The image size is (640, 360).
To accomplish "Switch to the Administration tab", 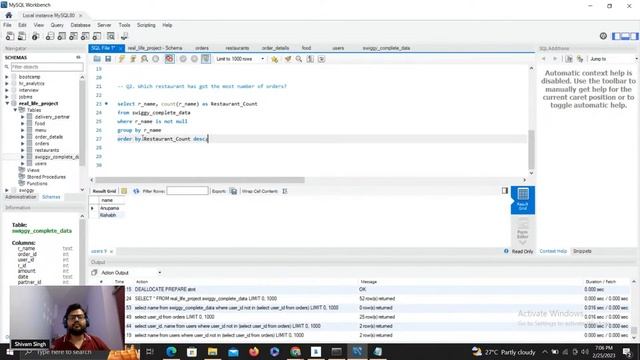I will pyautogui.click(x=20, y=197).
